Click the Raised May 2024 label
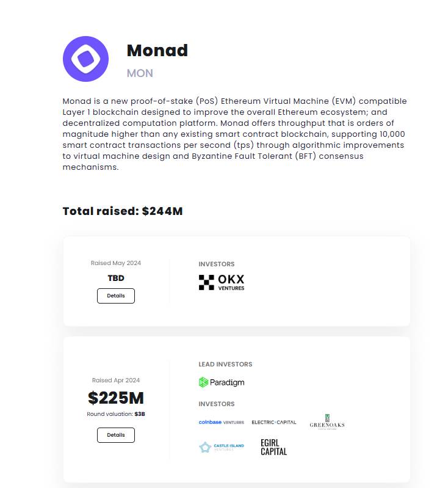This screenshot has width=448, height=488. (116, 263)
